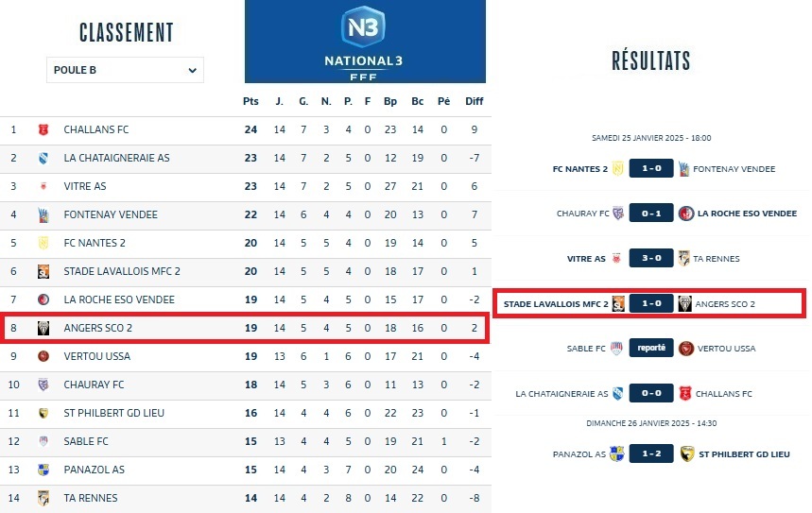This screenshot has width=812, height=513.
Task: Click the Angers SCO 2 crest in standings
Action: (x=43, y=328)
